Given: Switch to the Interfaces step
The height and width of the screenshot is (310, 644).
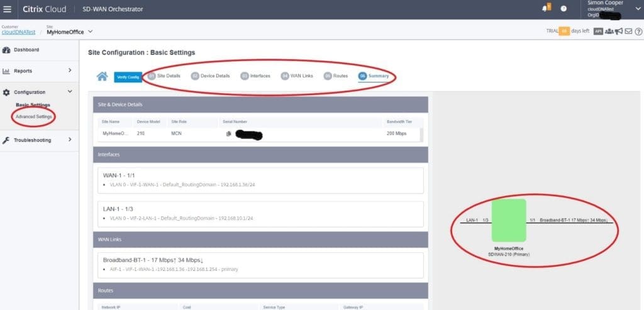Looking at the screenshot, I should tap(255, 76).
